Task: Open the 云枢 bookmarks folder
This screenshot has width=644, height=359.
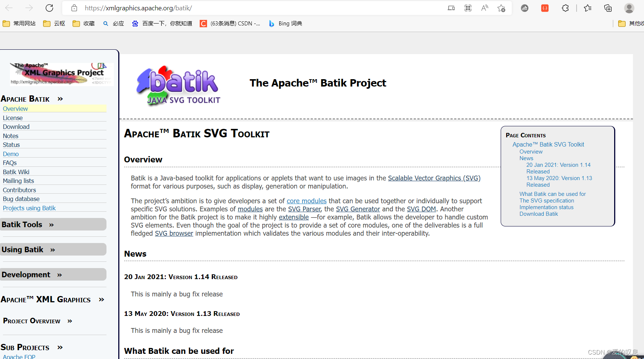Action: click(54, 24)
